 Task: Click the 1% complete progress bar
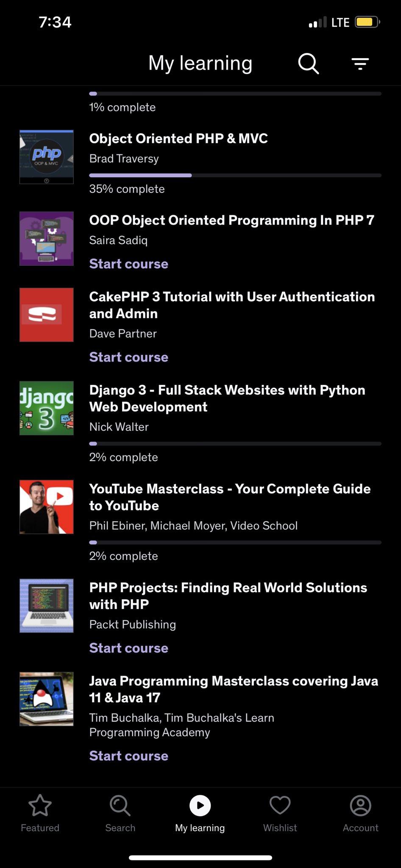pos(235,93)
